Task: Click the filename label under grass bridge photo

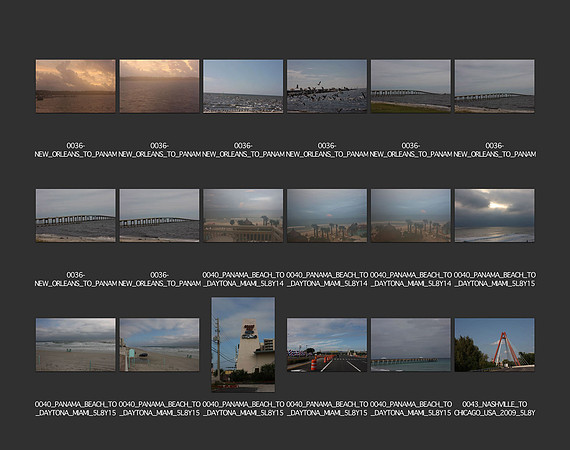Action: pyautogui.click(x=410, y=150)
